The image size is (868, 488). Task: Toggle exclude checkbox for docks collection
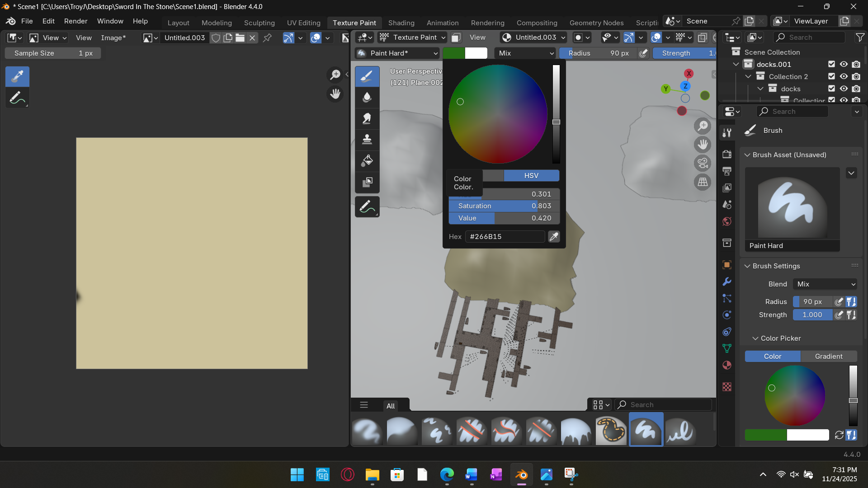(831, 89)
